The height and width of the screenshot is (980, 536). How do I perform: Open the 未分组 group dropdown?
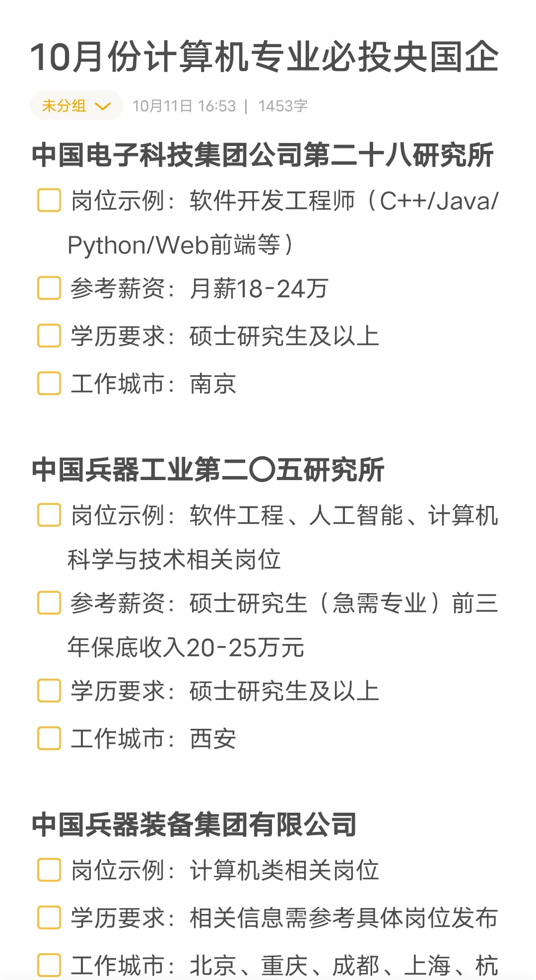(75, 106)
